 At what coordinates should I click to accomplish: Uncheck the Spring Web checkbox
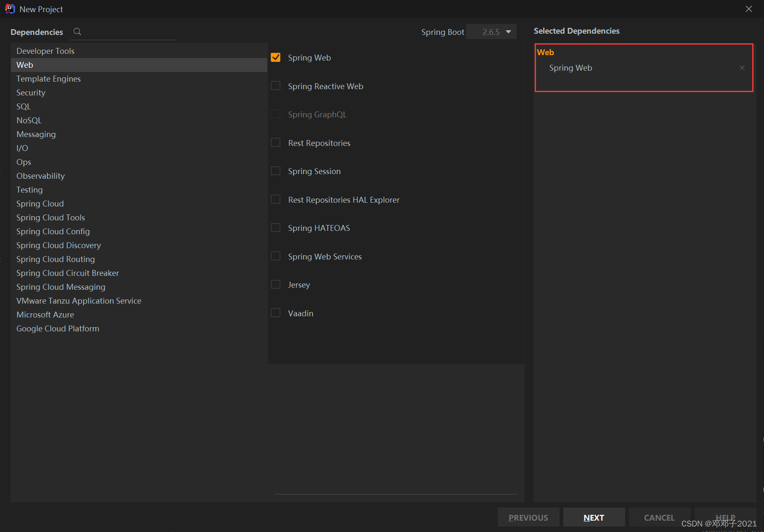pos(276,57)
